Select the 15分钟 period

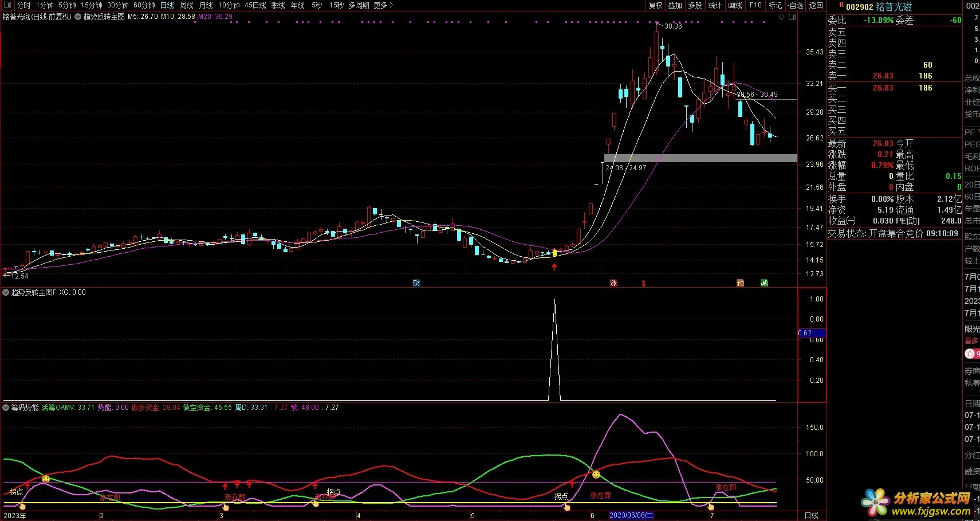pyautogui.click(x=91, y=5)
